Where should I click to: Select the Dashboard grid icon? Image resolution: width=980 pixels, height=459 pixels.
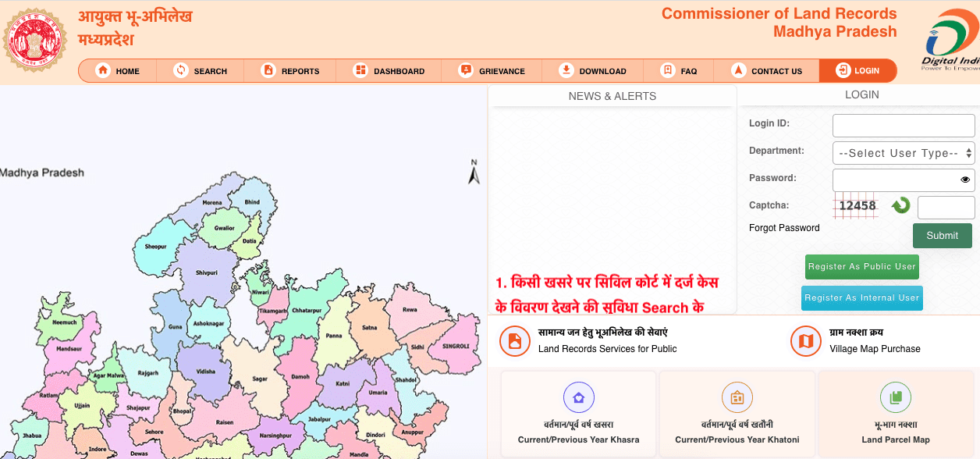point(360,70)
